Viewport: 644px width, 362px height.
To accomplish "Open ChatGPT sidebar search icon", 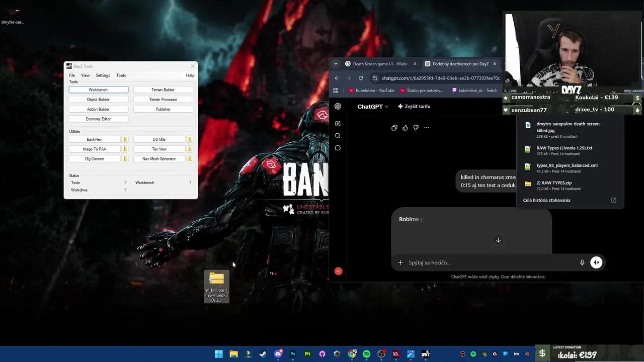I will (338, 136).
